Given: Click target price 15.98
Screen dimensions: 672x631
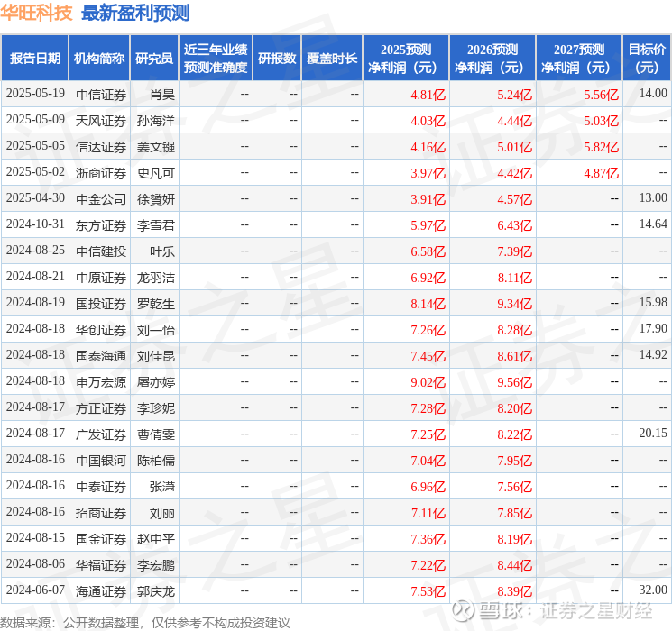Looking at the screenshot, I should 653,303.
